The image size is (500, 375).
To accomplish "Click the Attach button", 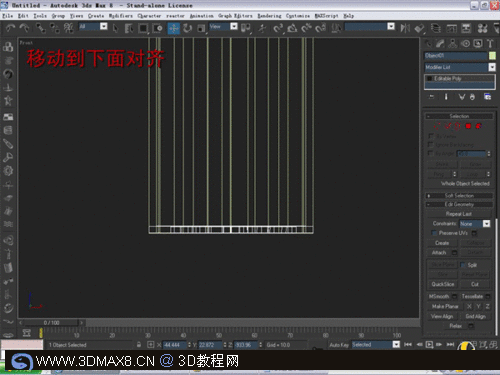I will click(x=439, y=253).
